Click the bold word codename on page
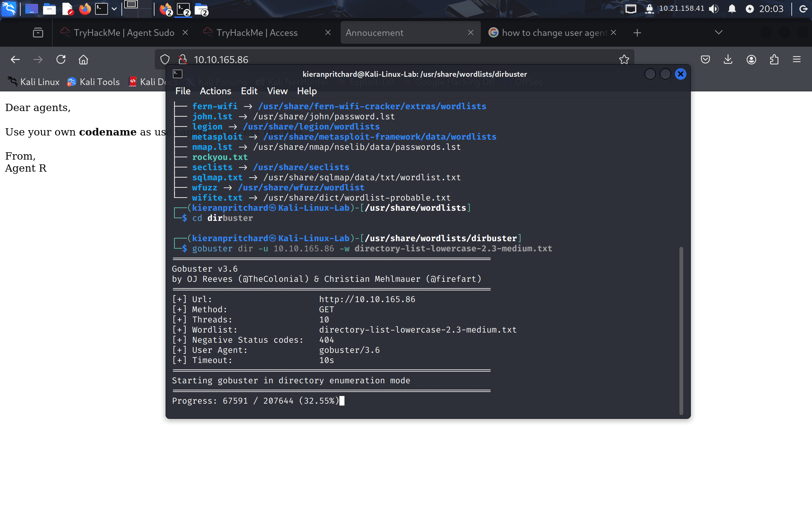Image resolution: width=812 pixels, height=528 pixels. pos(108,132)
